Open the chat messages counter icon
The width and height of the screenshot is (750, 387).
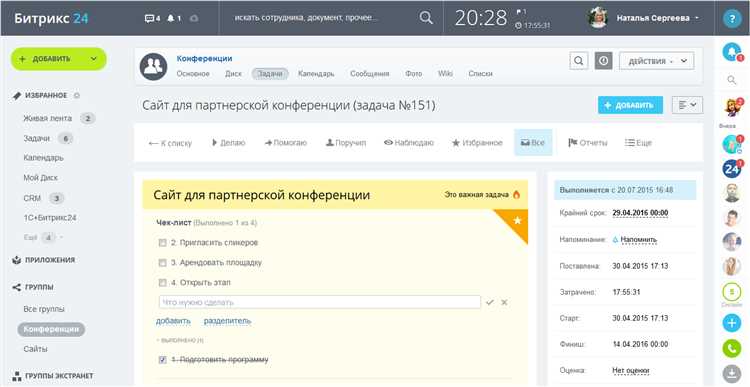[x=152, y=18]
